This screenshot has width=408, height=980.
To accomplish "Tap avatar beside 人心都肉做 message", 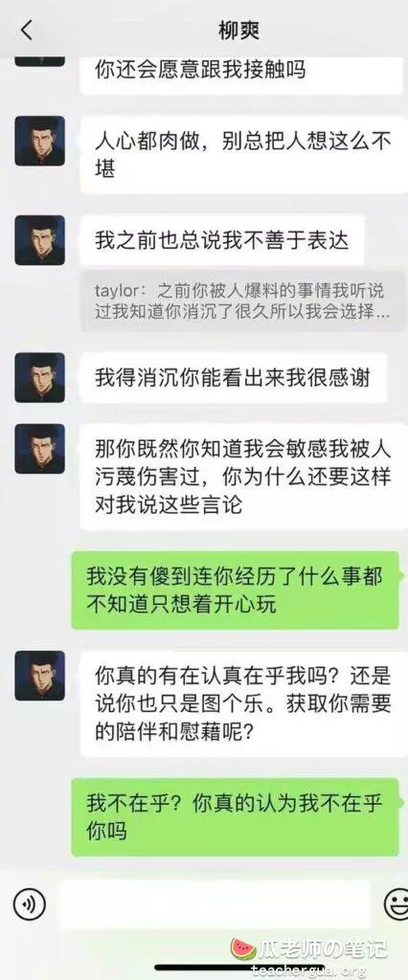I will [x=39, y=141].
